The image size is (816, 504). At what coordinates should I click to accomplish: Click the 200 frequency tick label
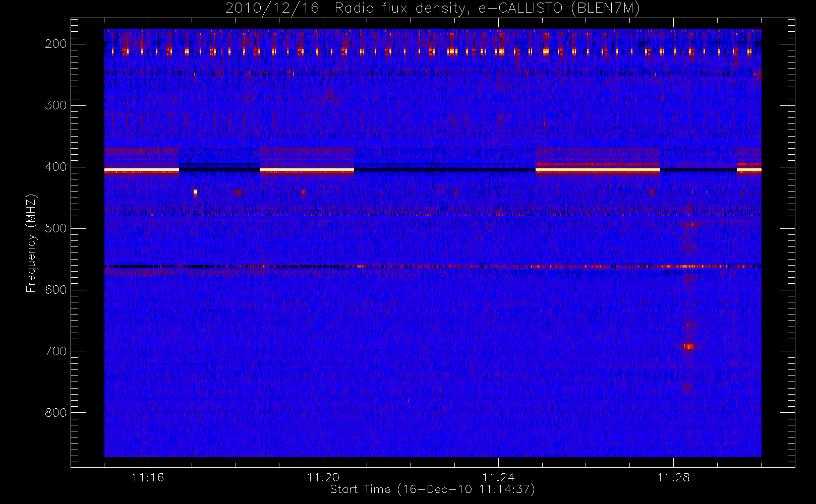coord(55,44)
